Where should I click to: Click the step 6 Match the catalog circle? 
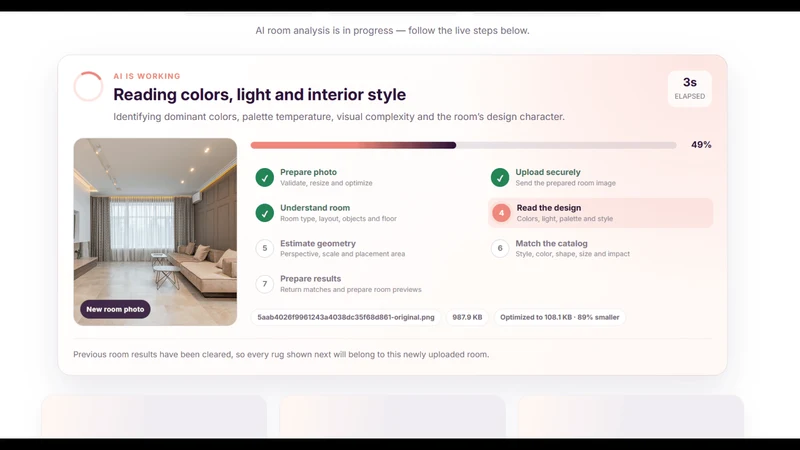tap(500, 248)
